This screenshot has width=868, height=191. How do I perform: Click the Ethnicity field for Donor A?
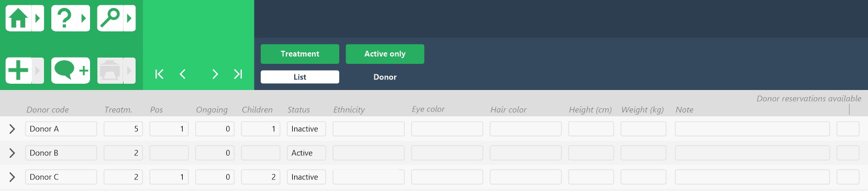[x=369, y=129]
